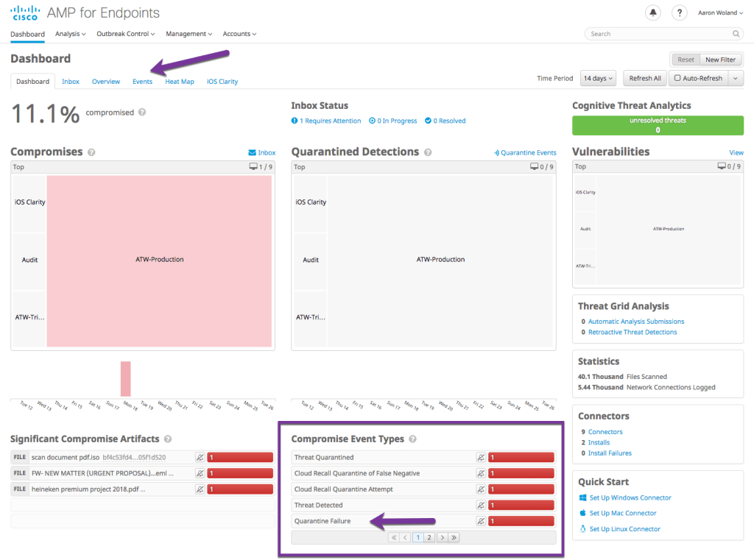Mute the Quarantine Failure event type
Screen dimensions: 754x560
point(481,521)
